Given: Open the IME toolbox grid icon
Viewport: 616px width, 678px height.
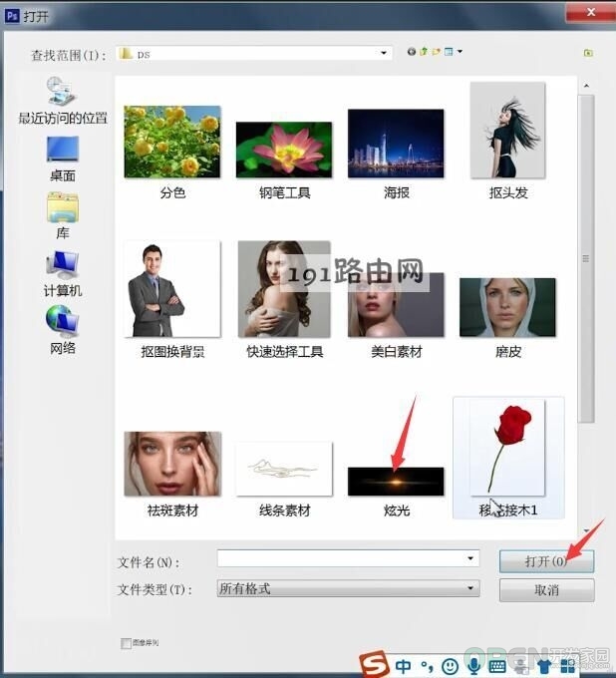Looking at the screenshot, I should pyautogui.click(x=567, y=667).
